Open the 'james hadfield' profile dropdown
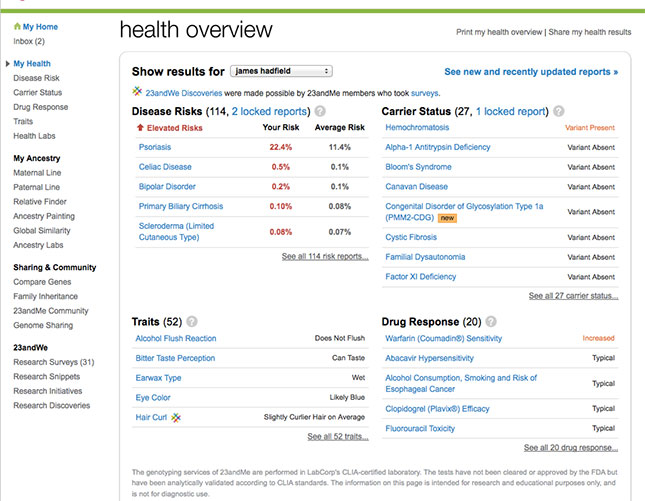This screenshot has height=501, width=645. click(x=281, y=71)
